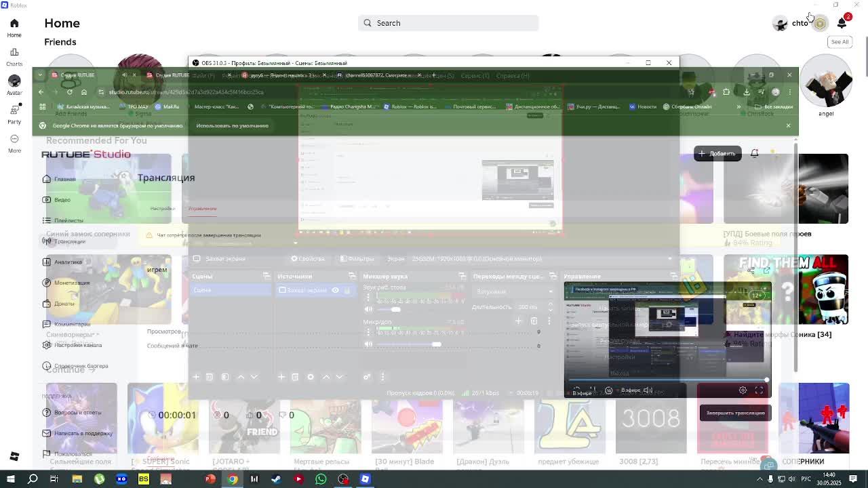
Task: Click the Roblox notifications bell
Action: pyautogui.click(x=842, y=23)
